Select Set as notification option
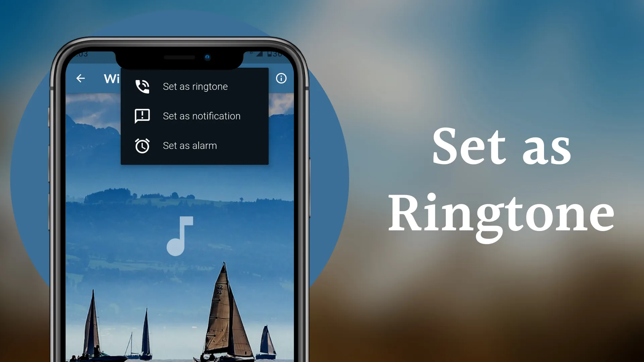This screenshot has width=644, height=362. pyautogui.click(x=202, y=115)
